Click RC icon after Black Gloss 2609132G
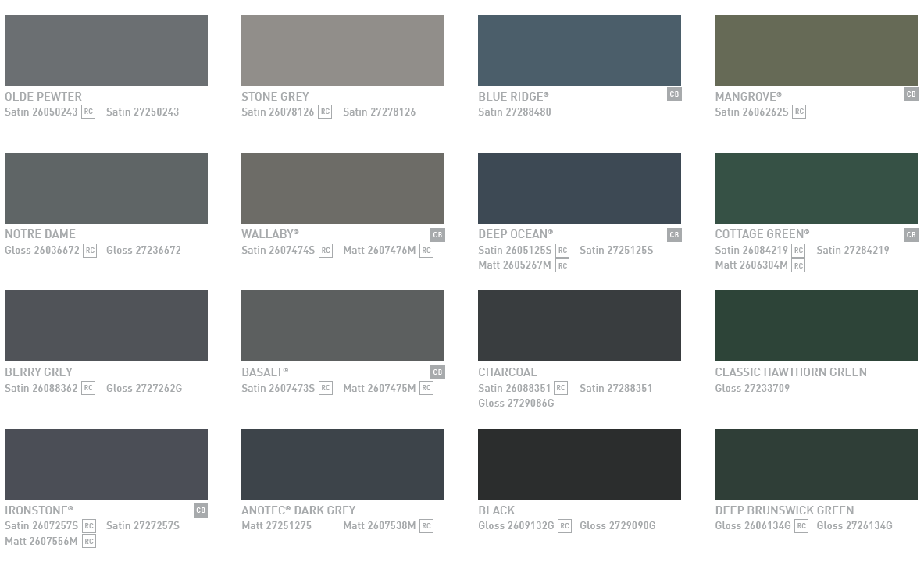Viewport: 924px width, 562px height. (564, 526)
